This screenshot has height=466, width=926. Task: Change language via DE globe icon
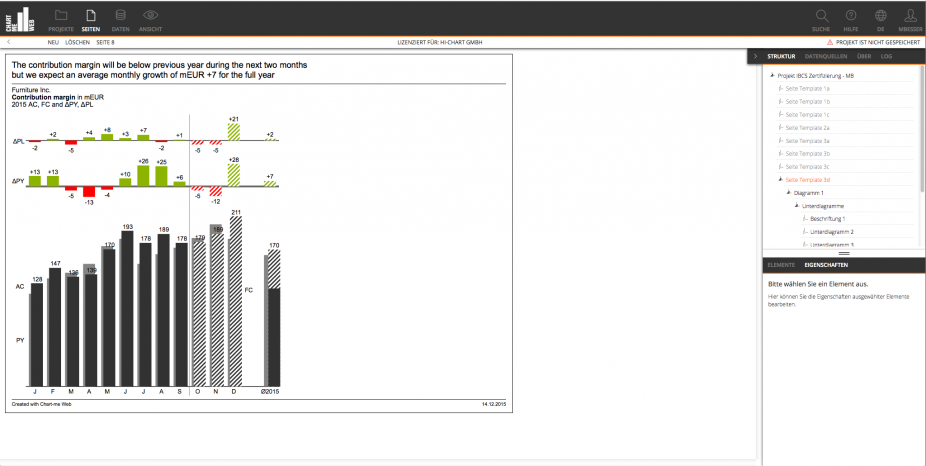tap(881, 16)
